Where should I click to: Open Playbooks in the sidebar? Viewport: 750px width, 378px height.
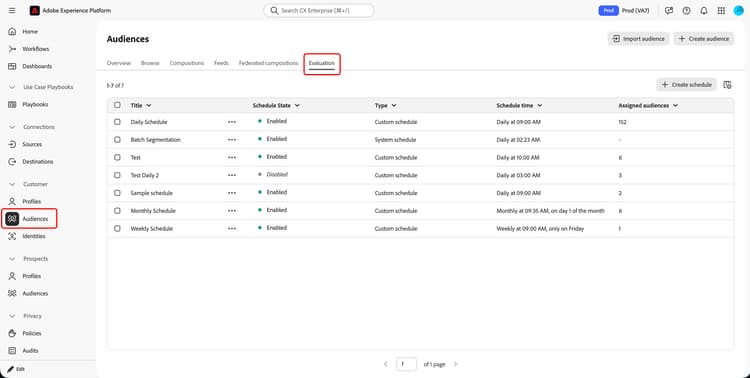coord(35,104)
